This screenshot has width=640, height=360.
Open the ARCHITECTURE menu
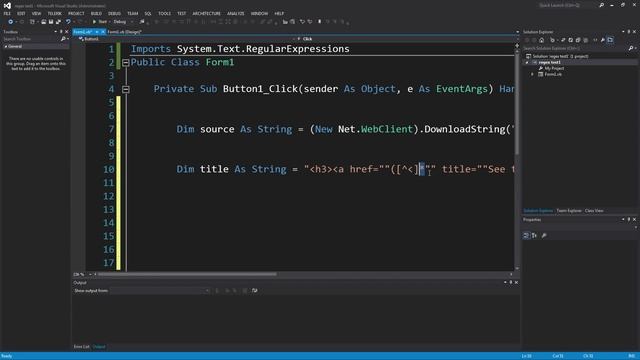coord(207,13)
